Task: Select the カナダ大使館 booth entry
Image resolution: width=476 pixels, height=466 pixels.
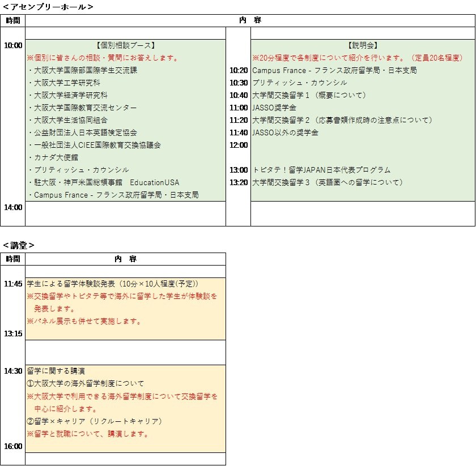Action: (x=54, y=157)
